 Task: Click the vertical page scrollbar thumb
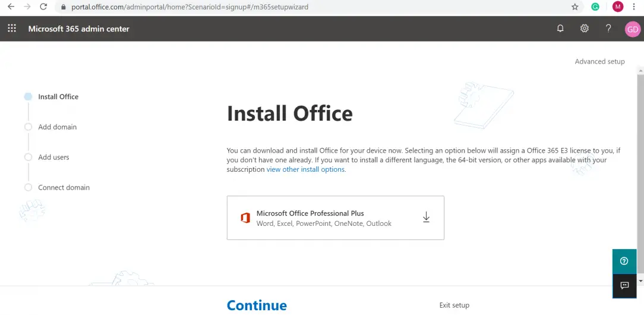[640, 174]
